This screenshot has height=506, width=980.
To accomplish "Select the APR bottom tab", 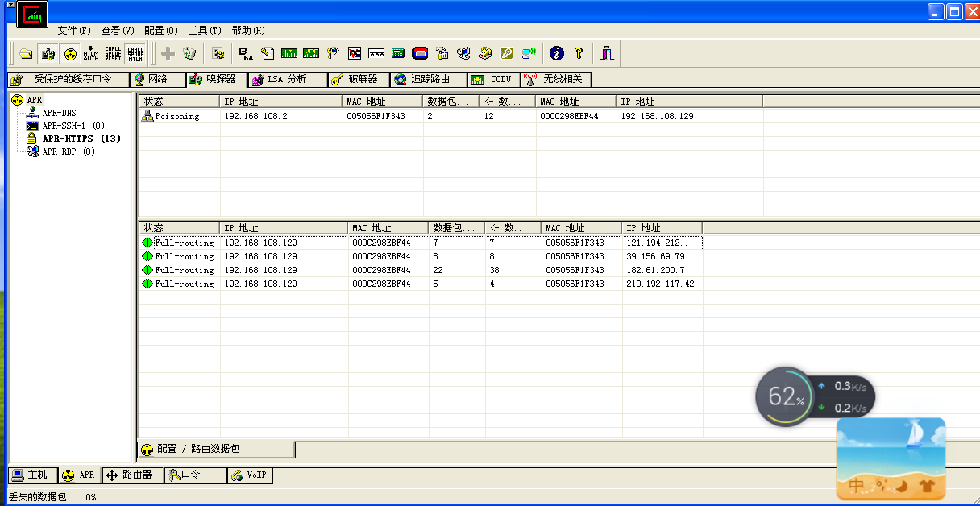I will pyautogui.click(x=79, y=475).
